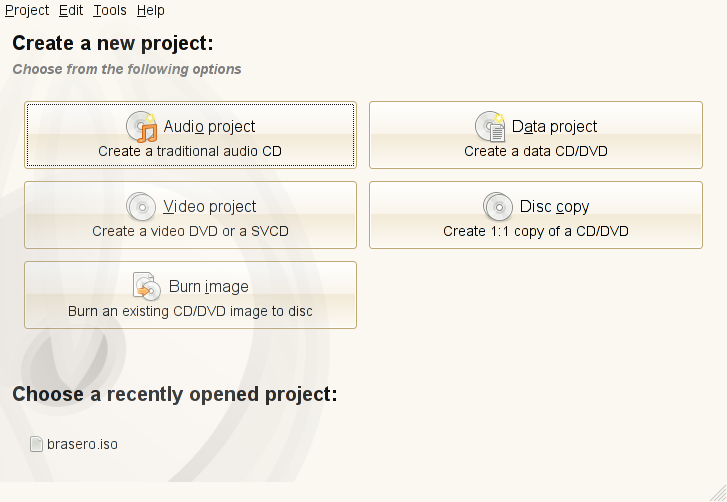Screen dimensions: 727x502
Task: Click "Create a traditional audio CD" description
Action: coord(190,152)
